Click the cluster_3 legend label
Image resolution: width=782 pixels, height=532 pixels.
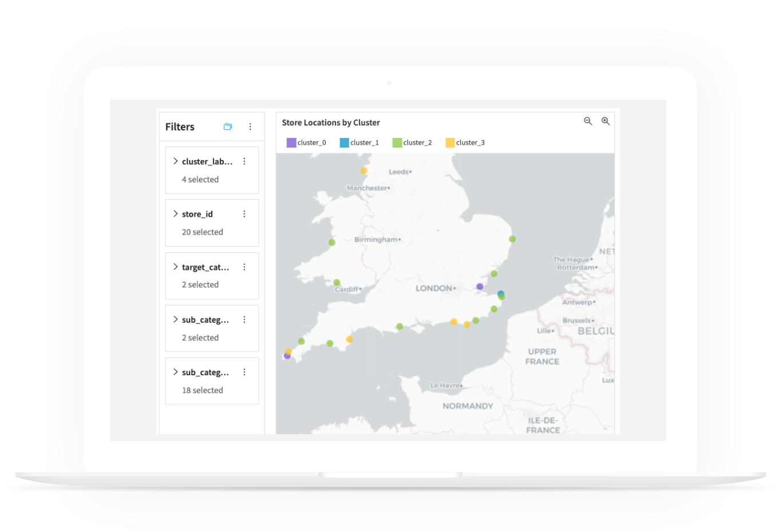(x=471, y=142)
